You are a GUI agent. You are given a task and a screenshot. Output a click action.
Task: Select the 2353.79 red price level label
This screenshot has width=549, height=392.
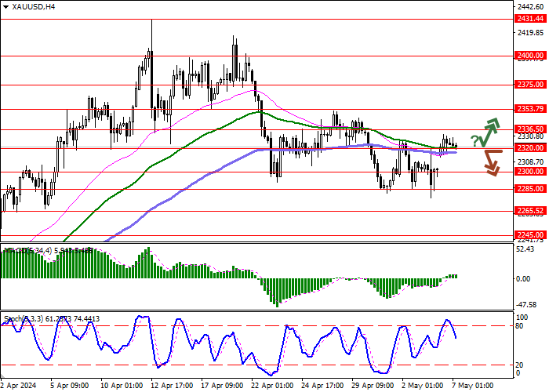(530, 109)
